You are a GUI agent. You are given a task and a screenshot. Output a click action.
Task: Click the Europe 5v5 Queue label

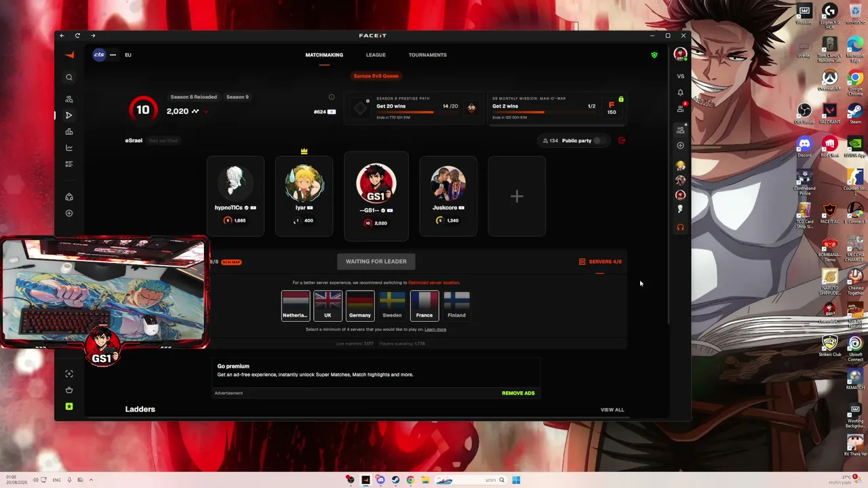click(x=376, y=76)
